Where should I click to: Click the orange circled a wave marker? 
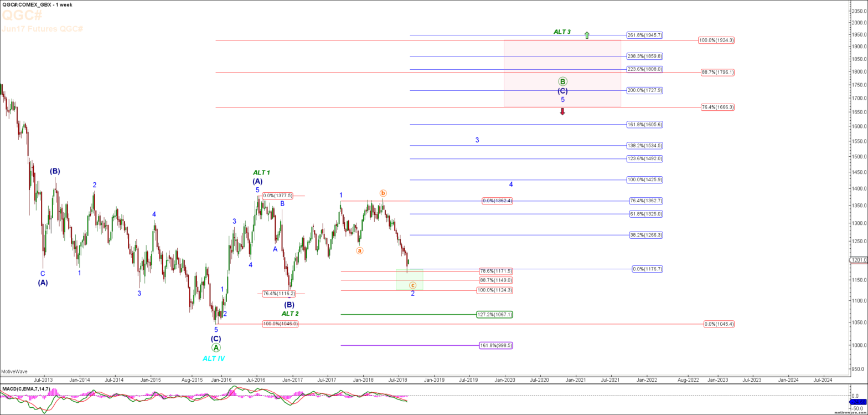click(360, 250)
